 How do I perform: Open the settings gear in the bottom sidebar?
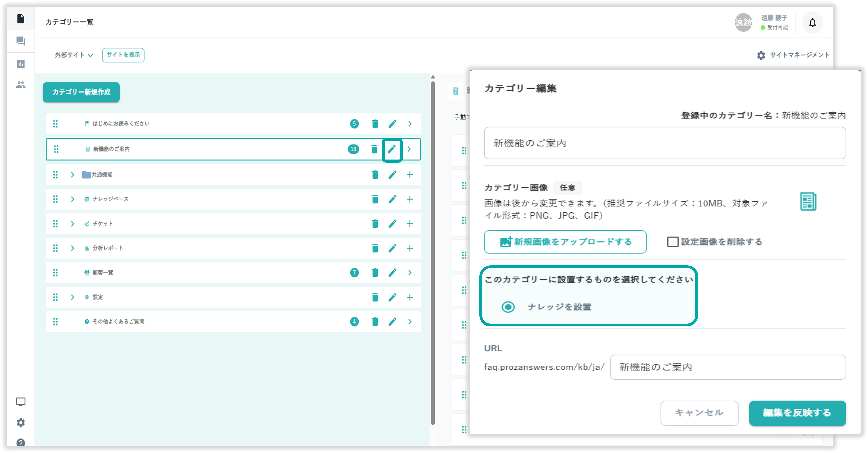[21, 422]
